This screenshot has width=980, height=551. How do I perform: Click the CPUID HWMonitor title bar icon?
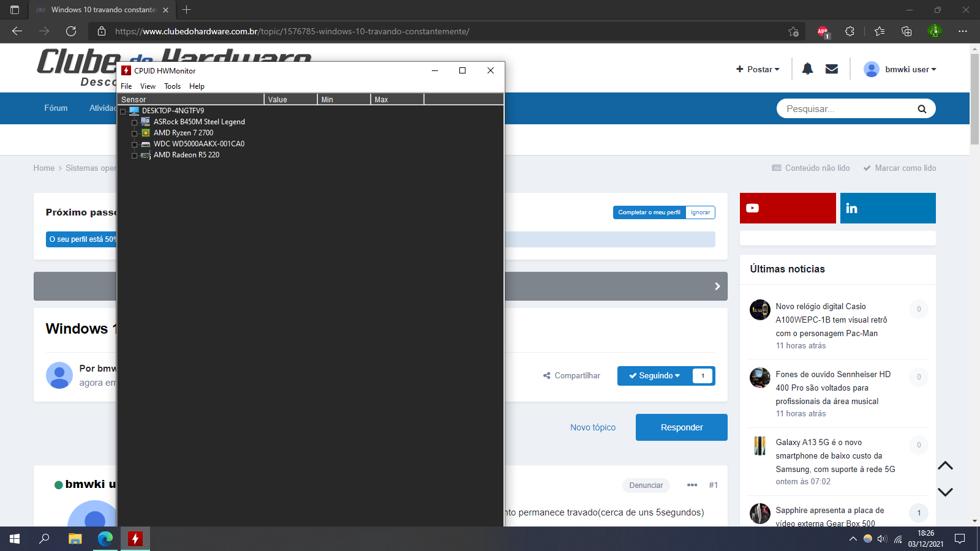click(x=126, y=70)
